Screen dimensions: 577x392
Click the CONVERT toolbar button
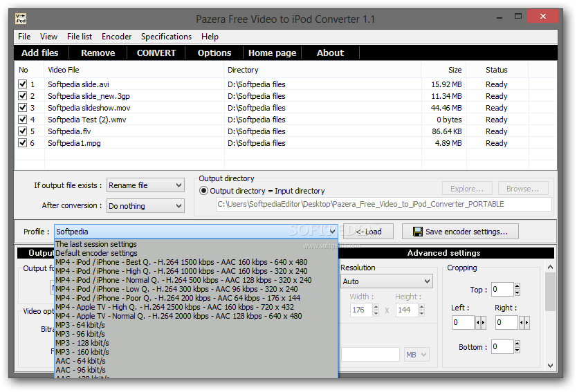156,53
